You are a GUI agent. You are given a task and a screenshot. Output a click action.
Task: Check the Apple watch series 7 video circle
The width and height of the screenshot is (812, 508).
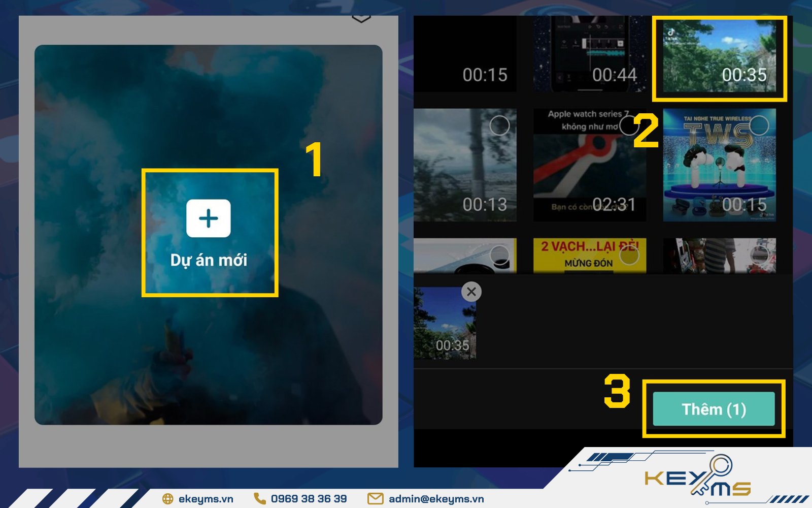[x=629, y=125]
